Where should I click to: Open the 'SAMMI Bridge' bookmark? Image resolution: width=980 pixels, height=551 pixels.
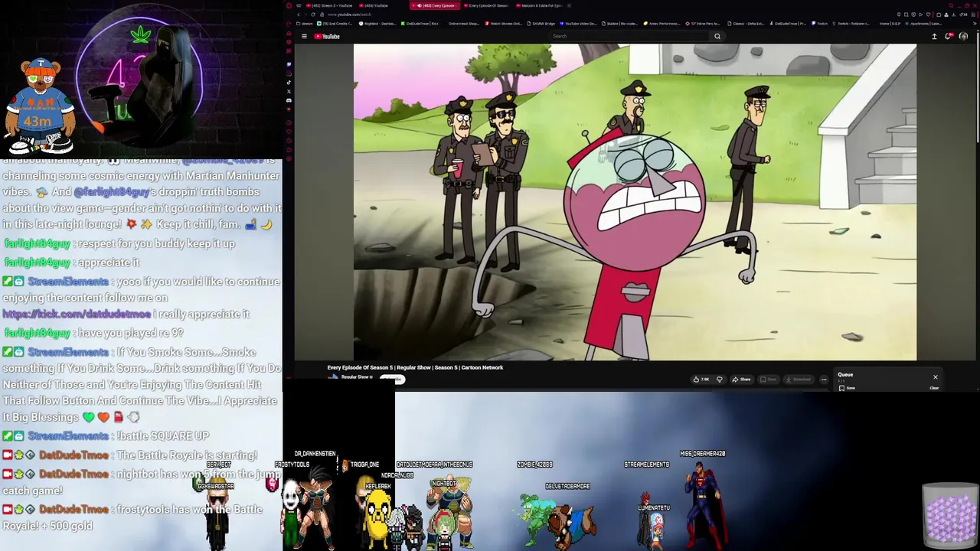pos(541,24)
